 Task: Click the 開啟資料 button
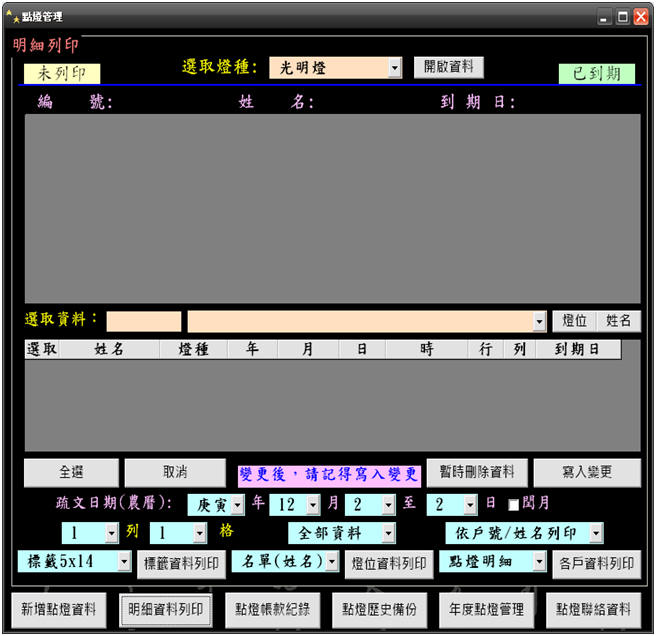[x=448, y=67]
